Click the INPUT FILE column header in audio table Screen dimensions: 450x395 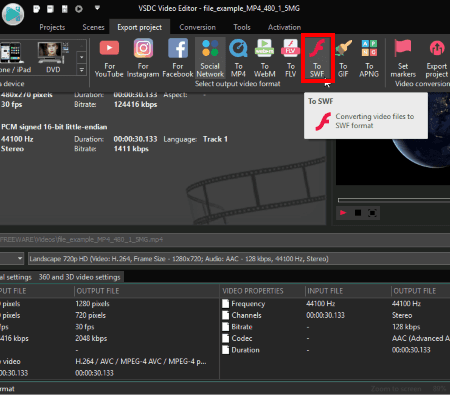point(325,291)
